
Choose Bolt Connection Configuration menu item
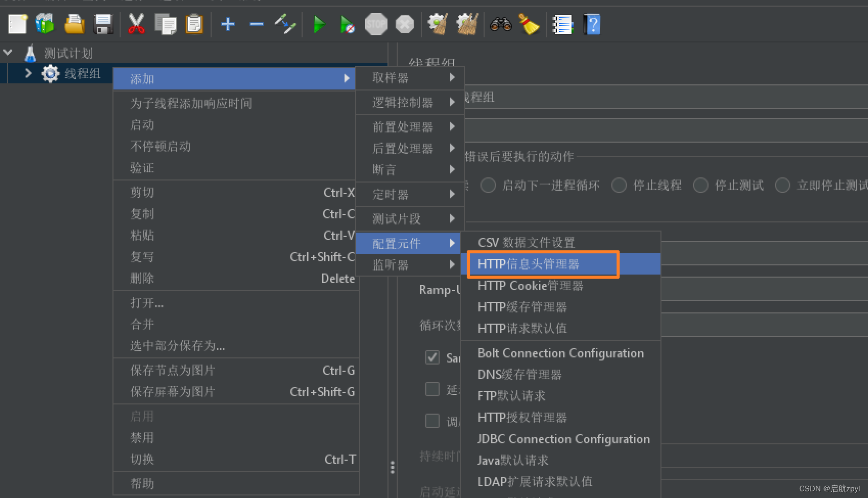pyautogui.click(x=561, y=353)
